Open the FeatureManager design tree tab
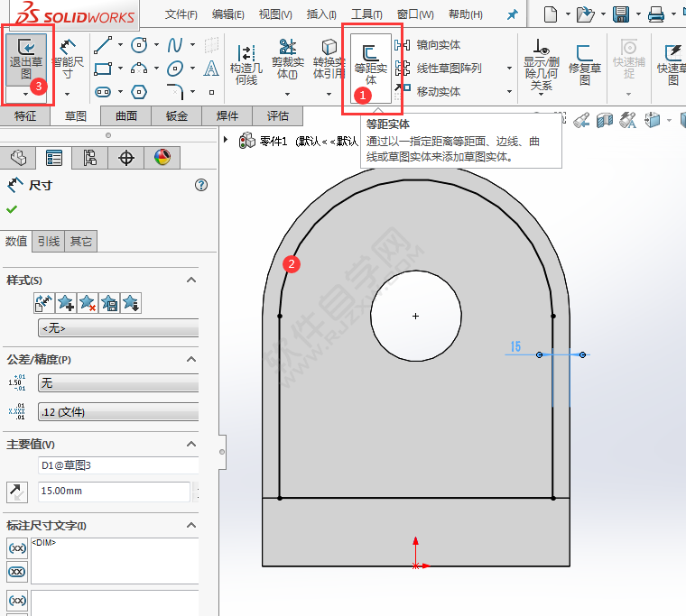686x616 pixels. (18, 158)
